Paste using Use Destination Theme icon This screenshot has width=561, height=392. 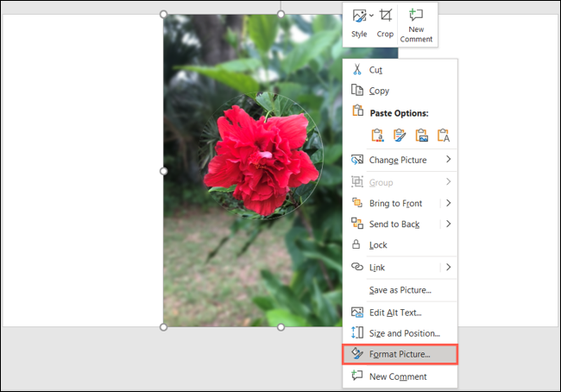[x=377, y=135]
